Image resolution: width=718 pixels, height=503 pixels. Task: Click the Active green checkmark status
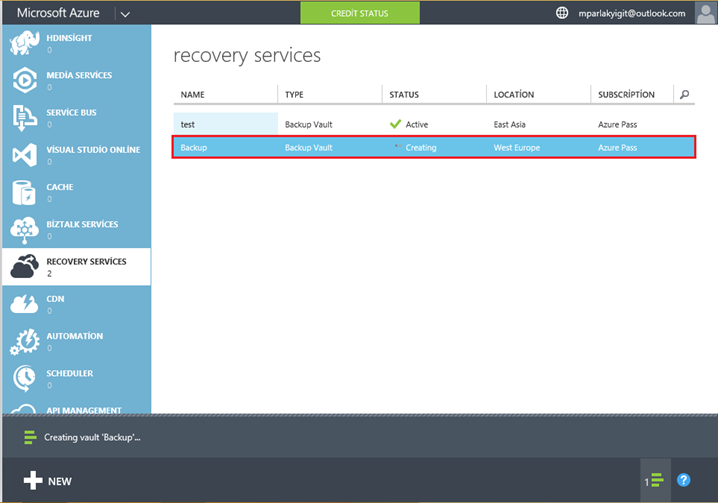coord(395,124)
